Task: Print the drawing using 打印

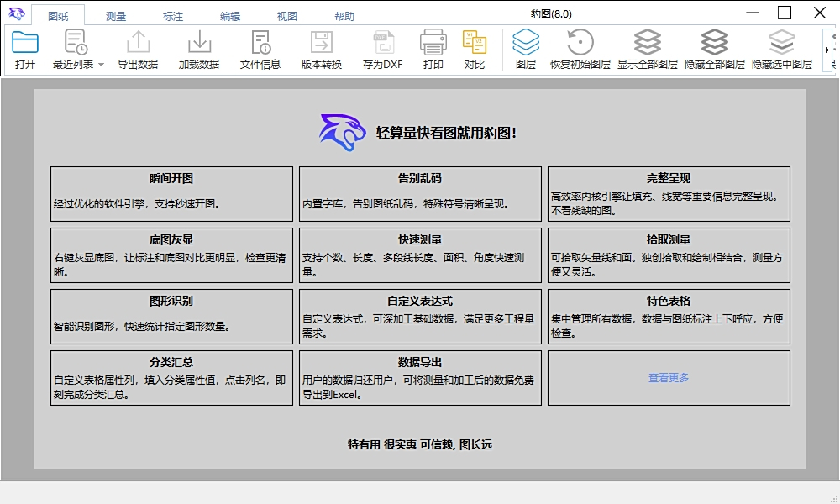Action: [433, 49]
